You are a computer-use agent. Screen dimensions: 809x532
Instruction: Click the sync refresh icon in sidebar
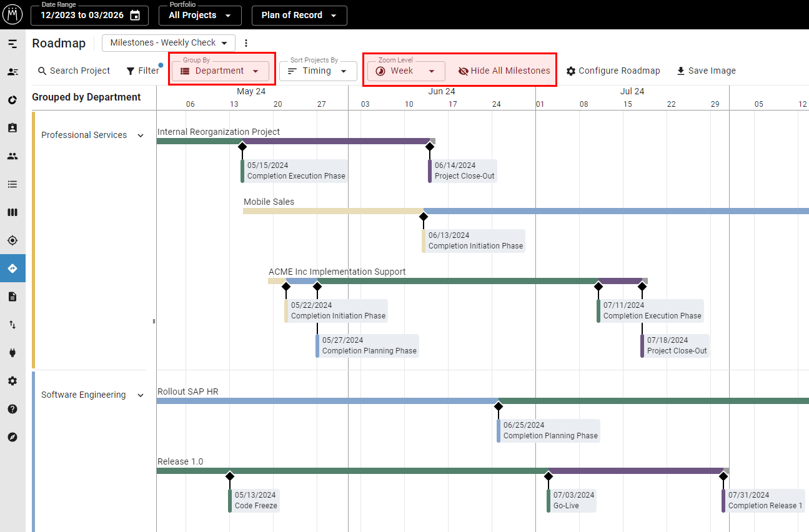(12, 99)
